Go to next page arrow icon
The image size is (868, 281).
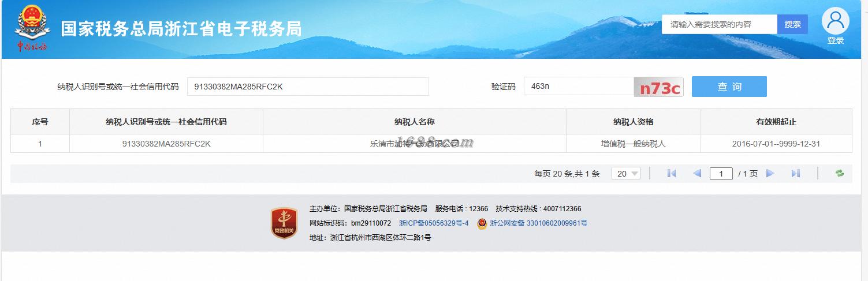(770, 173)
